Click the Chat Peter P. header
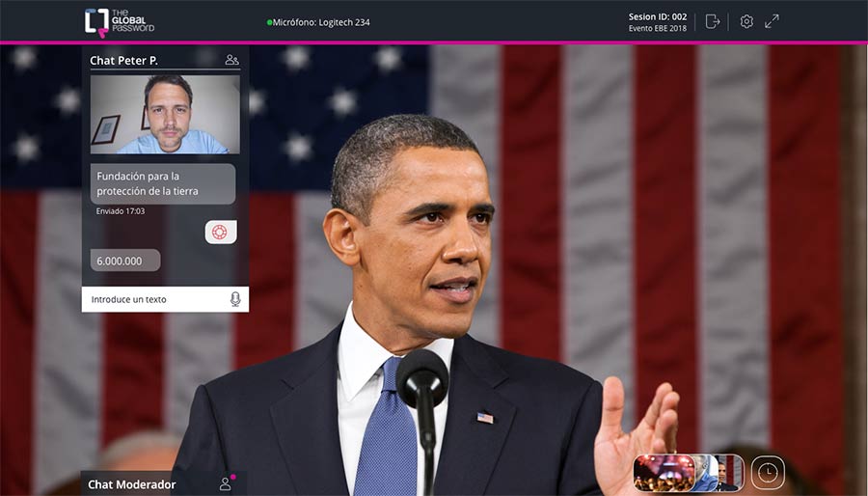Screen dimensions: 868x496 (124, 61)
